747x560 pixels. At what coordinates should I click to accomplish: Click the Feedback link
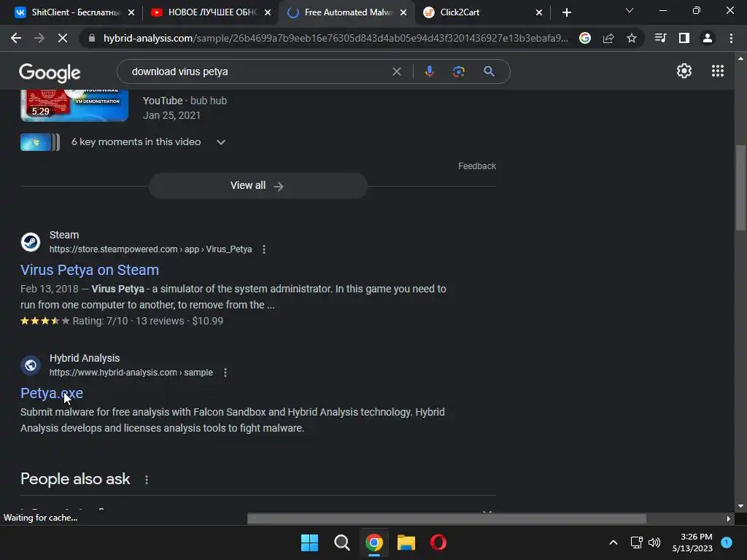click(x=477, y=166)
